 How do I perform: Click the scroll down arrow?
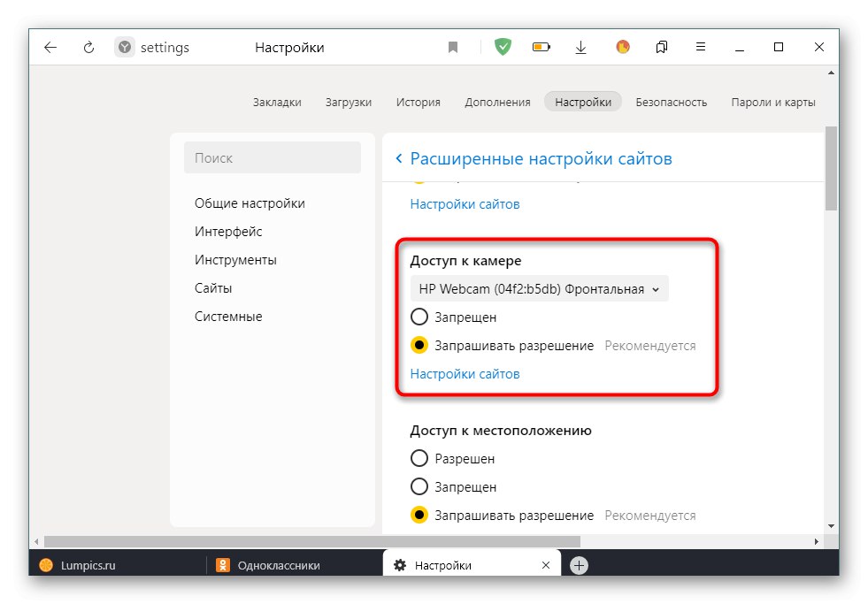[831, 526]
